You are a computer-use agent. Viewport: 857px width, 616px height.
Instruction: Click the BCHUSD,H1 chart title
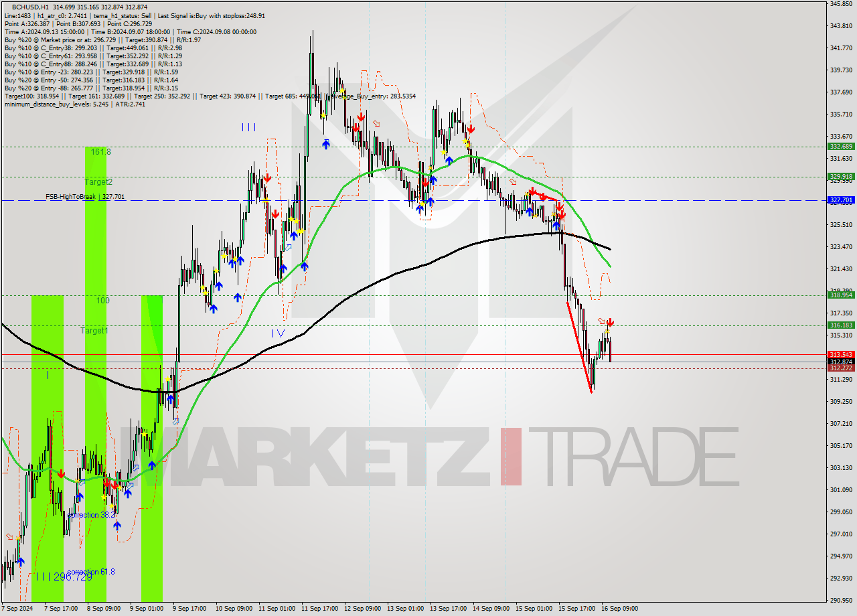point(30,7)
